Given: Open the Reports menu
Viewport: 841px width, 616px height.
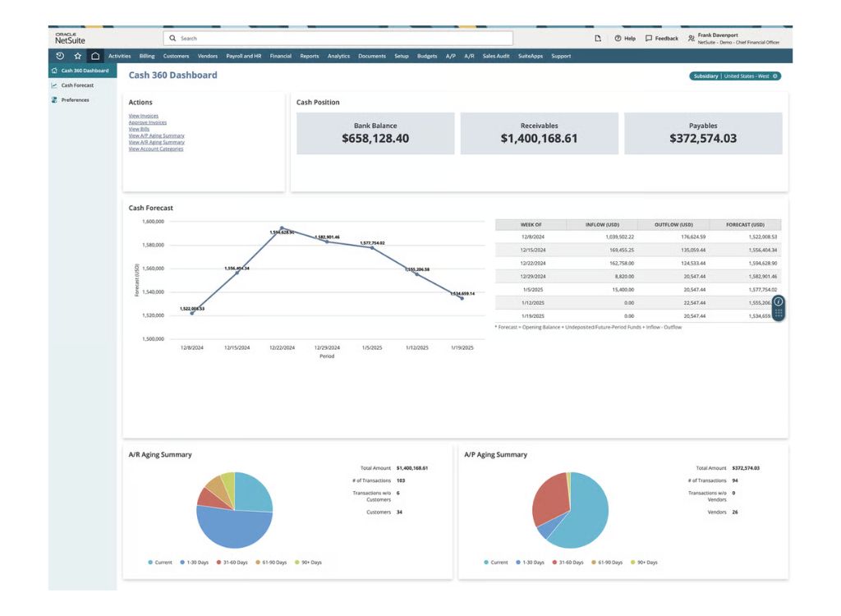Looking at the screenshot, I should tap(309, 56).
